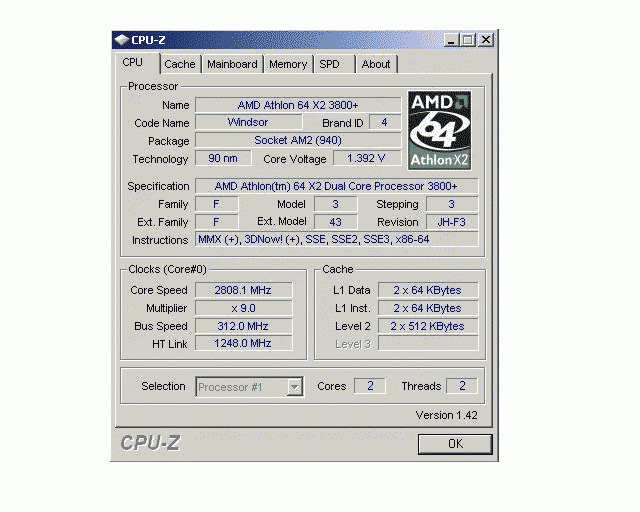Click the Processor #1 combo box field
Screen dimensions: 640x512
(249, 387)
